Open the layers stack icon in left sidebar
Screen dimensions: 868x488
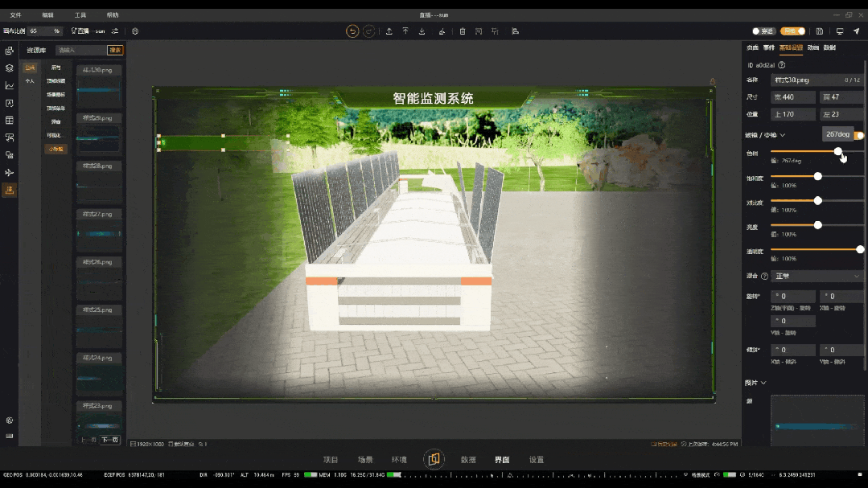tap(10, 68)
